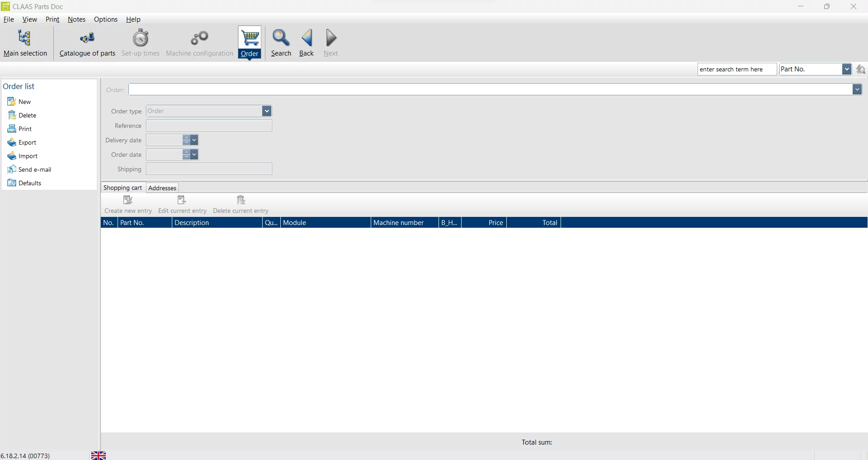Click the search term input field
The image size is (868, 460).
pos(736,69)
